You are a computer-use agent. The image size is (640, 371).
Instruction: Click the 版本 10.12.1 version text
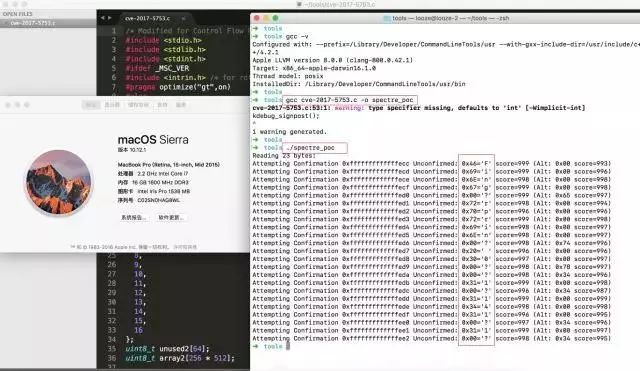click(x=132, y=150)
